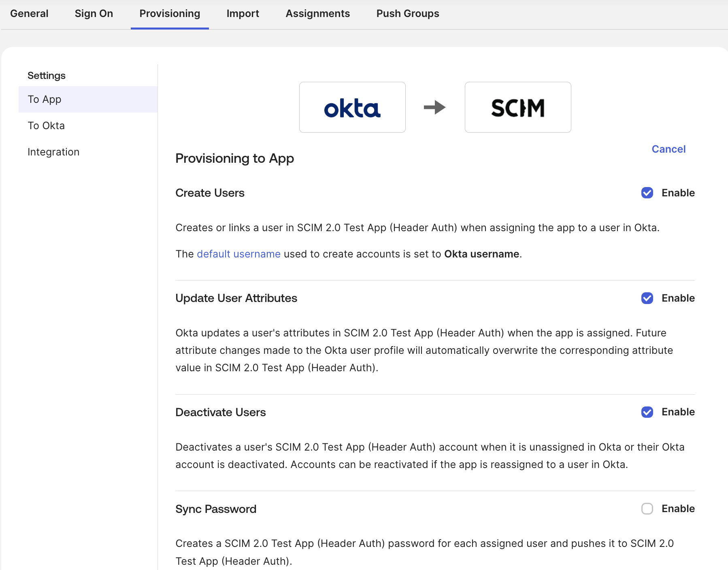Switch to the General tab

(x=29, y=13)
